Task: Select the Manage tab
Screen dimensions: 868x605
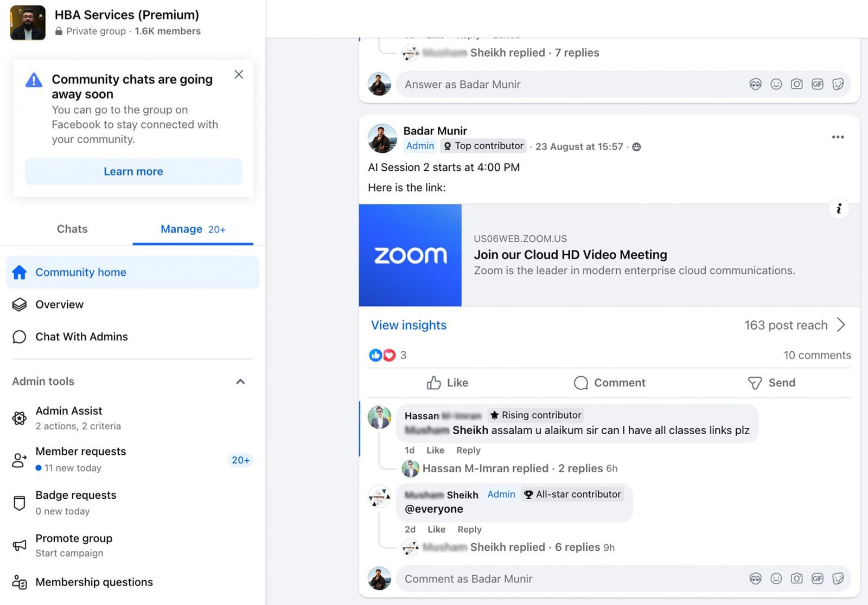Action: (x=193, y=229)
